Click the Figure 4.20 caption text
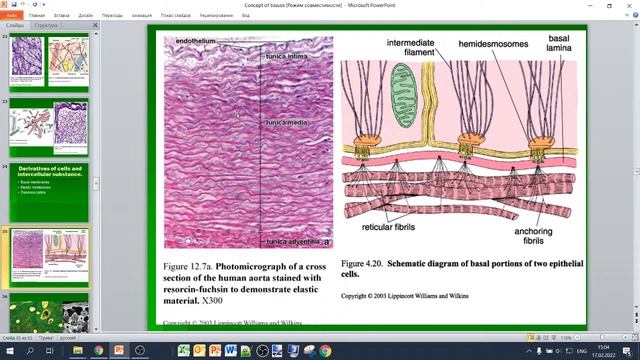 462,269
